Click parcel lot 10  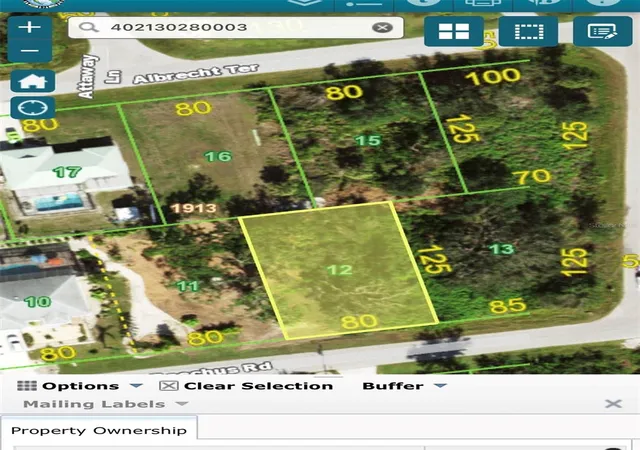(38, 302)
